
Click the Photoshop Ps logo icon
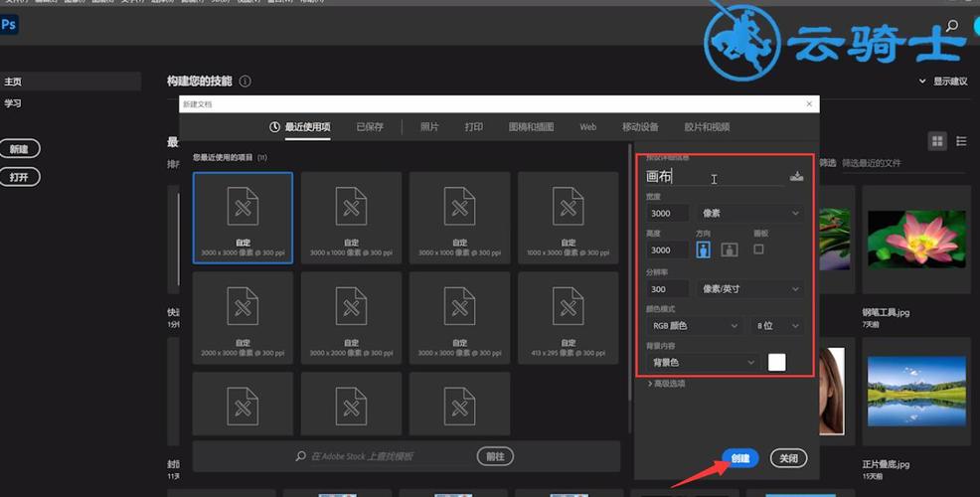tap(9, 26)
